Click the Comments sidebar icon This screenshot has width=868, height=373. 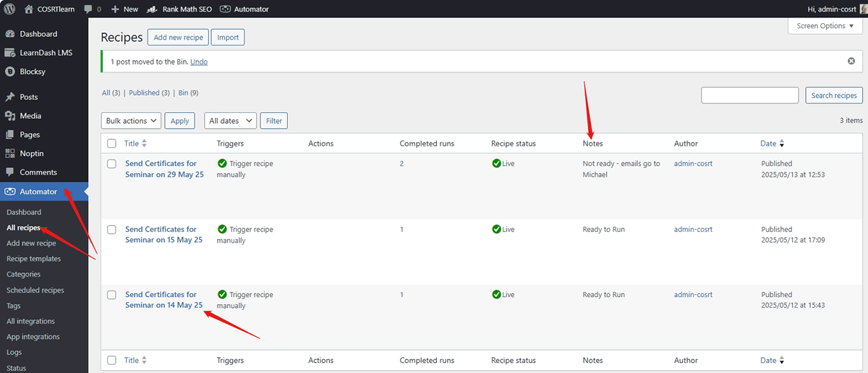[x=10, y=172]
